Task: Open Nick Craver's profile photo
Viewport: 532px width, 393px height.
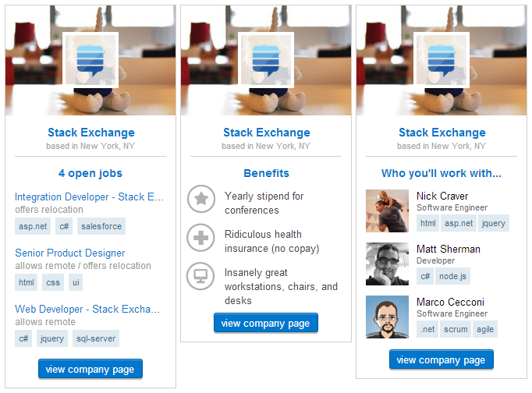Action: pos(387,211)
